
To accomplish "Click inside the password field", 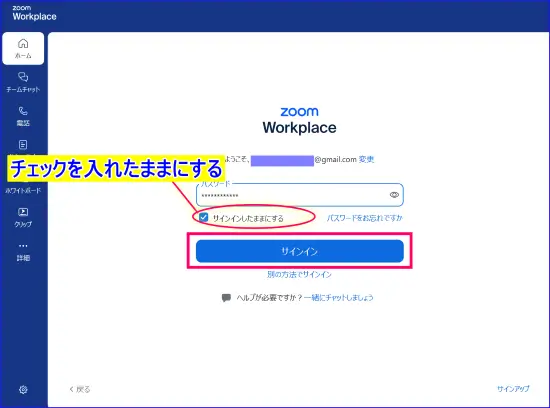I will [x=300, y=195].
